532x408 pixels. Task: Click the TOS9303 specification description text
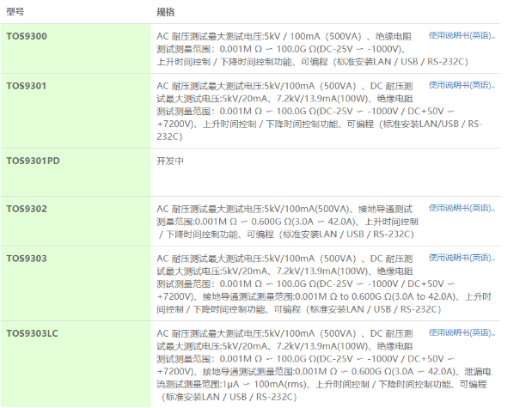click(324, 283)
